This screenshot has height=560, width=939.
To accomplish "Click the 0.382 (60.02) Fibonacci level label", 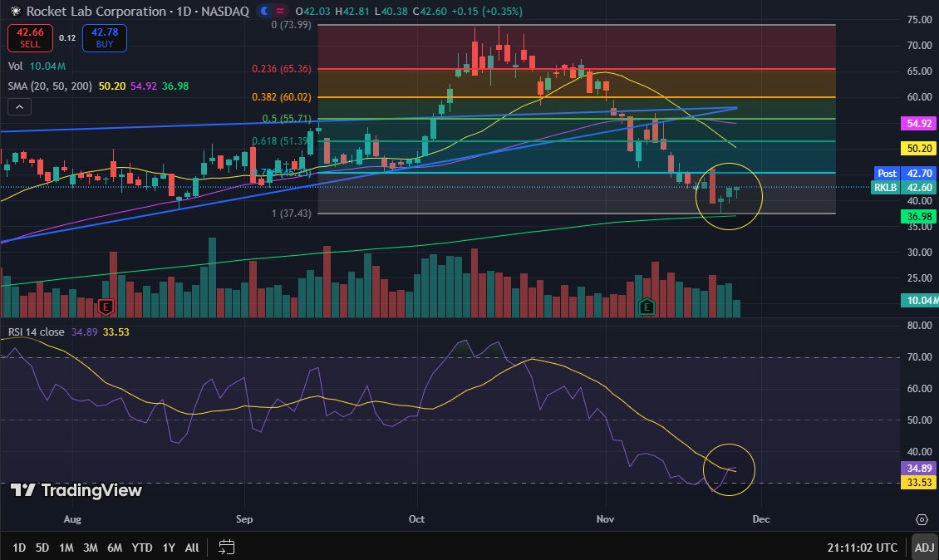I will click(282, 97).
